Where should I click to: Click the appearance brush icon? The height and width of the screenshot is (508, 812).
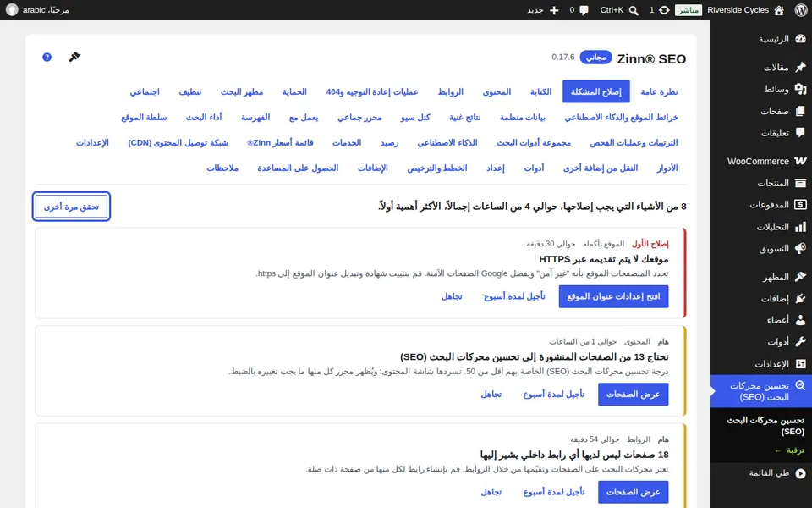pos(801,277)
